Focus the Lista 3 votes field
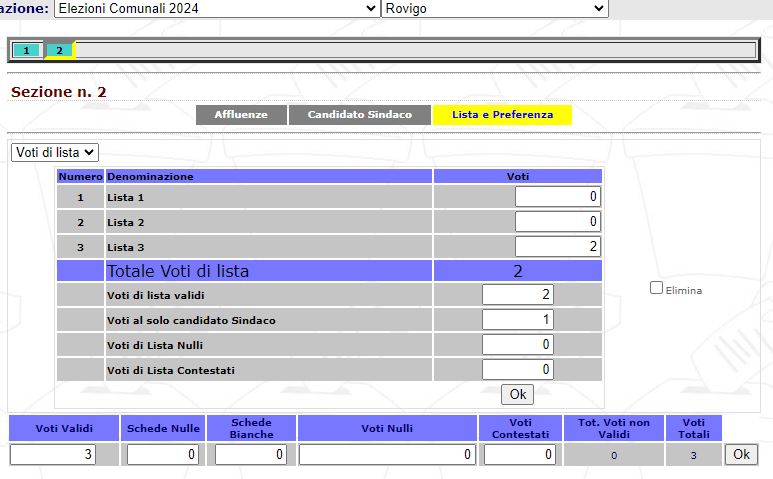Image resolution: width=773 pixels, height=479 pixels. (557, 246)
